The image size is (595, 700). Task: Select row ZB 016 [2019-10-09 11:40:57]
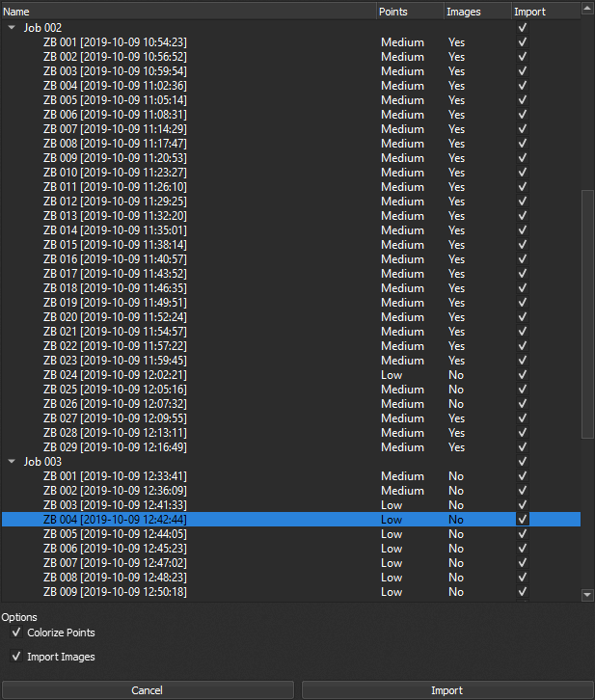click(x=291, y=259)
